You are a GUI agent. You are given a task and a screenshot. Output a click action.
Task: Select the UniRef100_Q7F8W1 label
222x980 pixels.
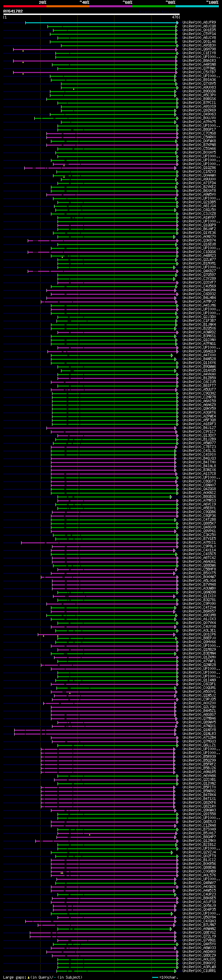coord(199,68)
